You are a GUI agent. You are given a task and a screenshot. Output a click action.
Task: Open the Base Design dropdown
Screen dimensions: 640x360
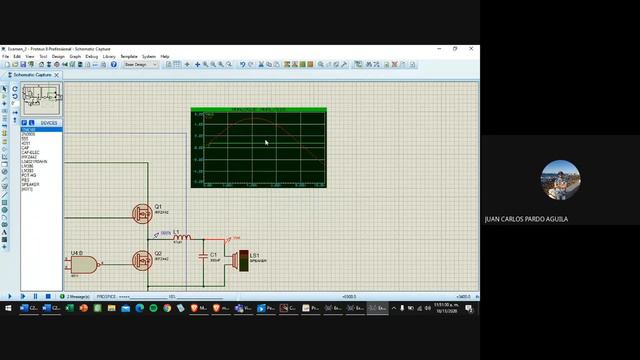[140, 64]
